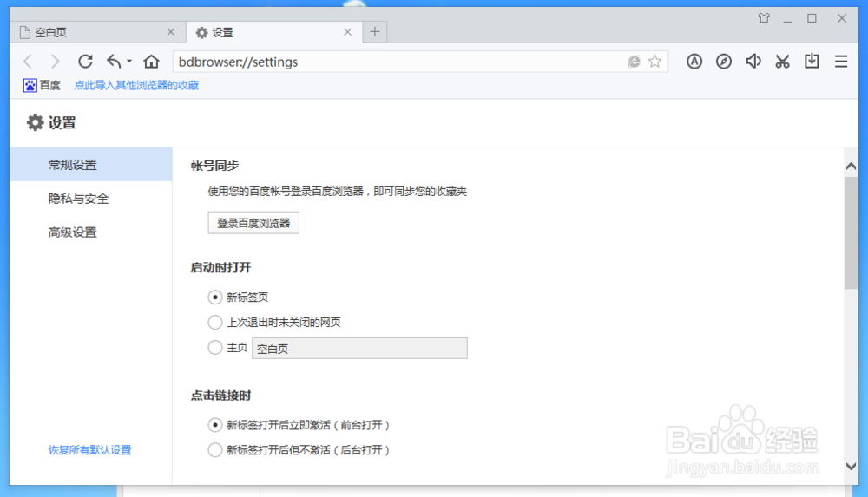Image resolution: width=868 pixels, height=497 pixels.
Task: Reload the page with refresh icon
Action: [x=85, y=62]
